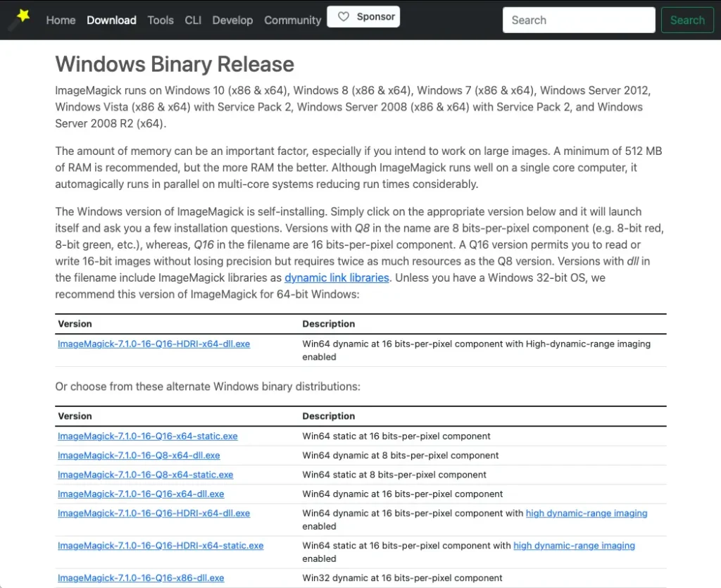Viewport: 721px width, 588px height.
Task: Download ImageMagick-7.1.0-16-Q16-HDRI-x64-static.exe
Action: click(x=161, y=545)
